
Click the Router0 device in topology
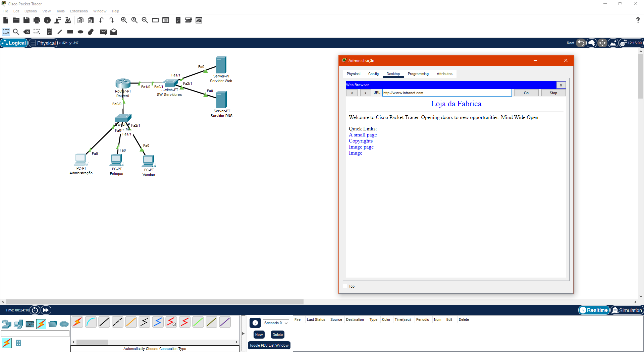(123, 83)
